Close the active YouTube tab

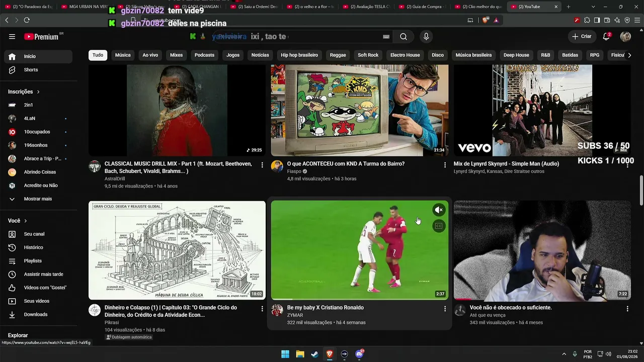[x=555, y=7]
